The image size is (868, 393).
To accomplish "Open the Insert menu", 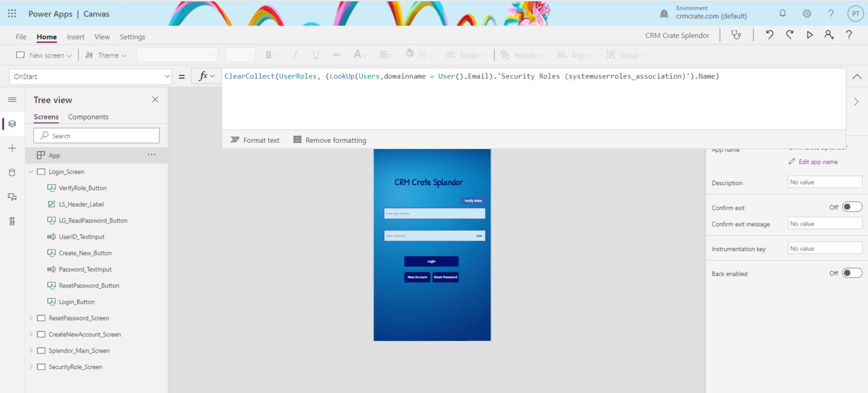I will pos(75,36).
